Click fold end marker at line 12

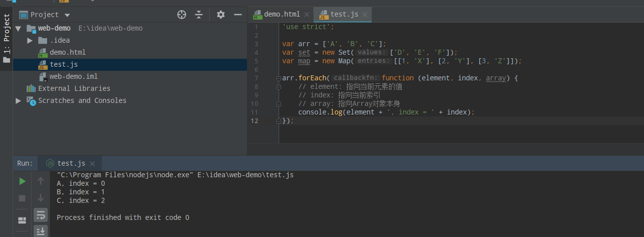(279, 121)
